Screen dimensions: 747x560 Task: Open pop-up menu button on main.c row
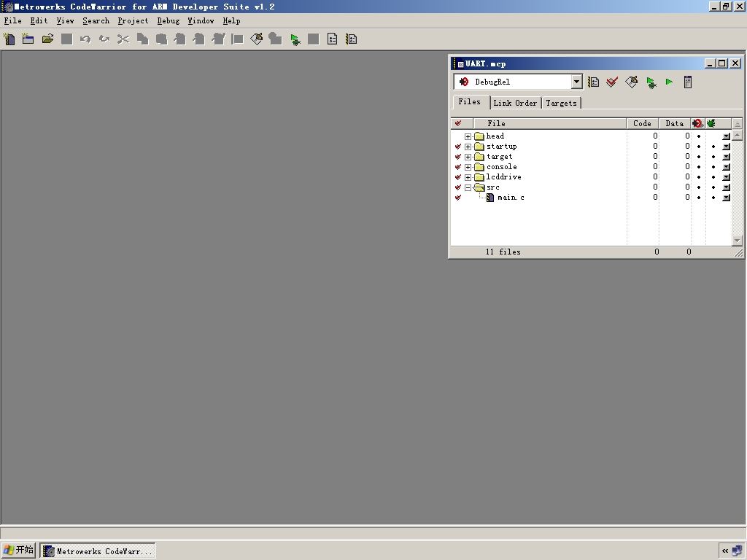pyautogui.click(x=726, y=198)
